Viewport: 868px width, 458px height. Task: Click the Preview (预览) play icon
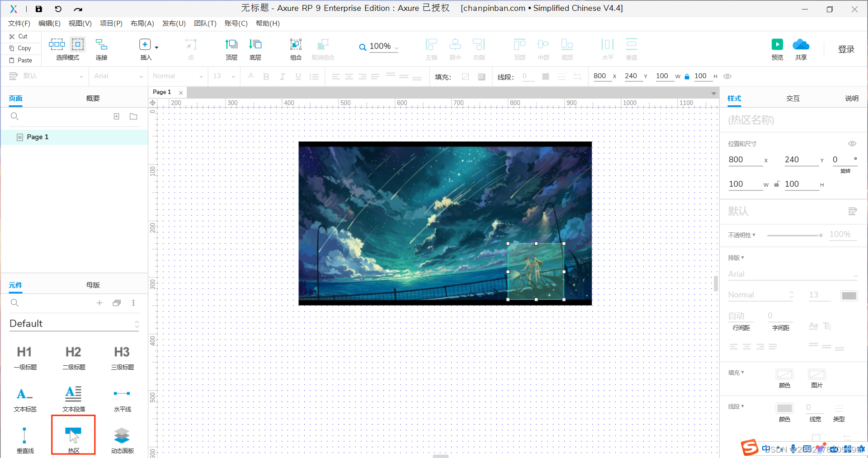(x=777, y=44)
